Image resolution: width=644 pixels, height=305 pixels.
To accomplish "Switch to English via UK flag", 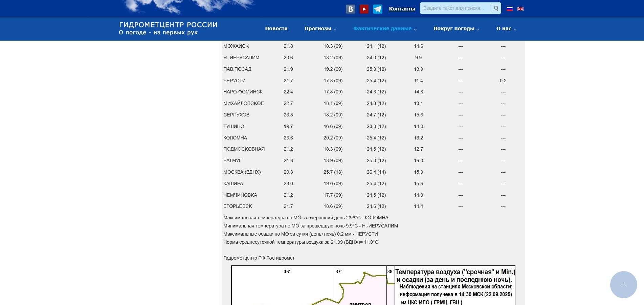I will tap(520, 9).
